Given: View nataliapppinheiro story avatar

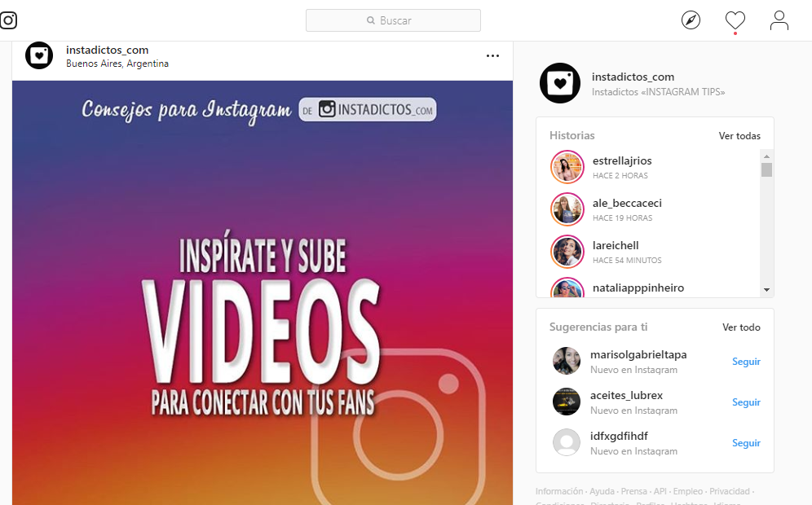Looking at the screenshot, I should coord(567,288).
